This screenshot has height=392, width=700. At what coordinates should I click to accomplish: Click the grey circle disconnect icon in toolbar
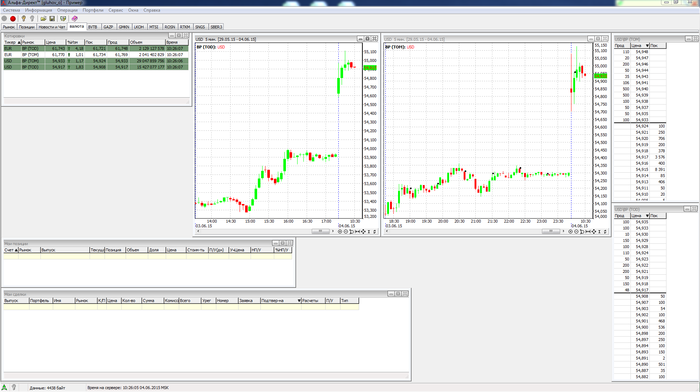click(4, 19)
